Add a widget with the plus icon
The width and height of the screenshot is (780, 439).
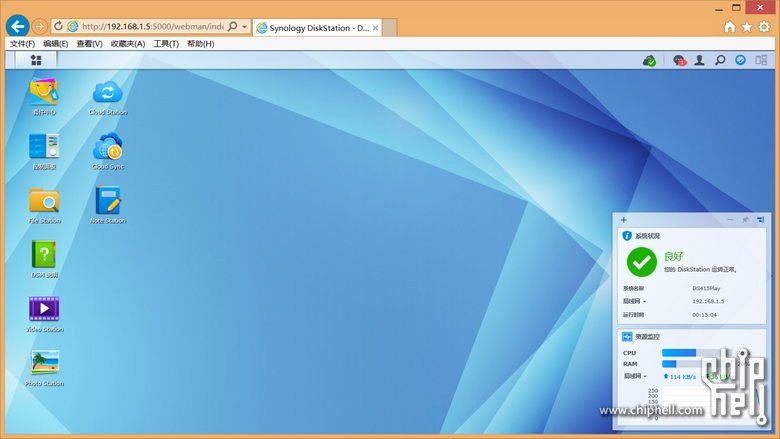624,220
